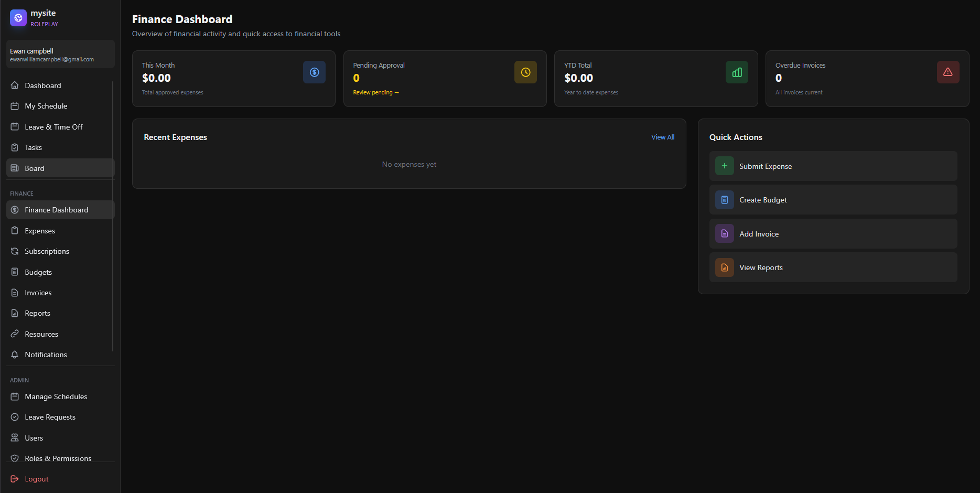Open Roles & Permissions admin page
980x493 pixels.
click(x=58, y=458)
